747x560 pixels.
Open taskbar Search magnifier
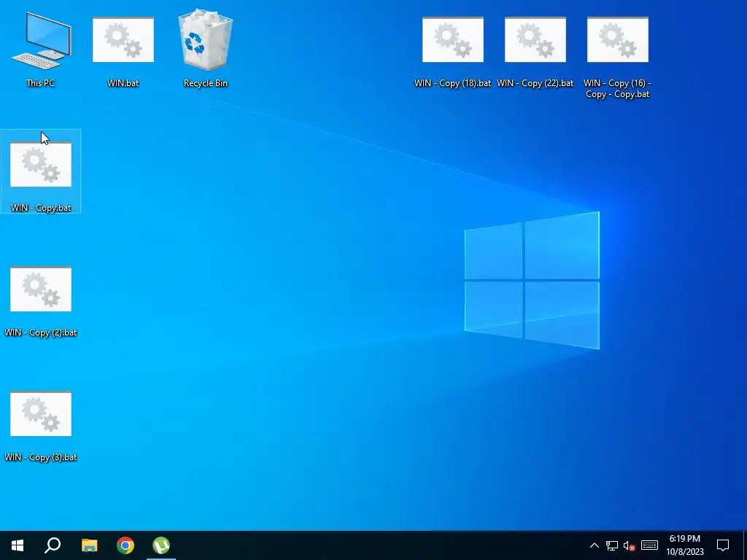[x=53, y=545]
